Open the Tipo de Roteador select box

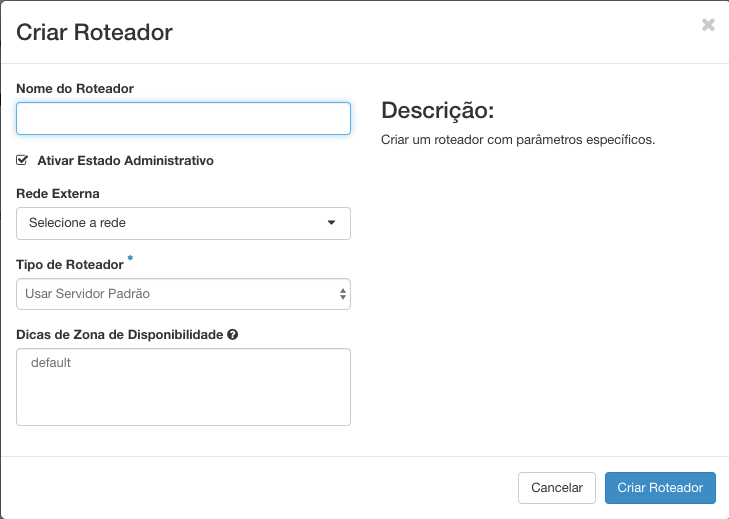click(x=183, y=294)
